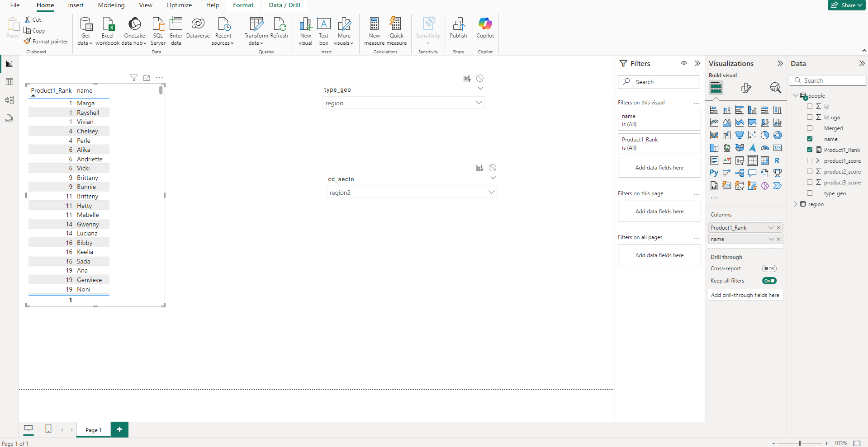Toggle Filters pane visibility eye icon
The image size is (868, 447).
pyautogui.click(x=684, y=63)
